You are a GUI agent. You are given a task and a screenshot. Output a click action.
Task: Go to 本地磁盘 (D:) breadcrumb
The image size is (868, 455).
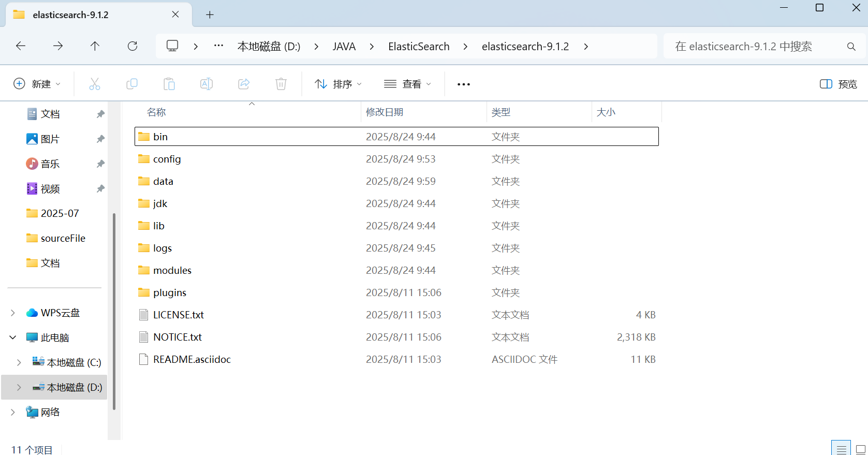click(269, 47)
